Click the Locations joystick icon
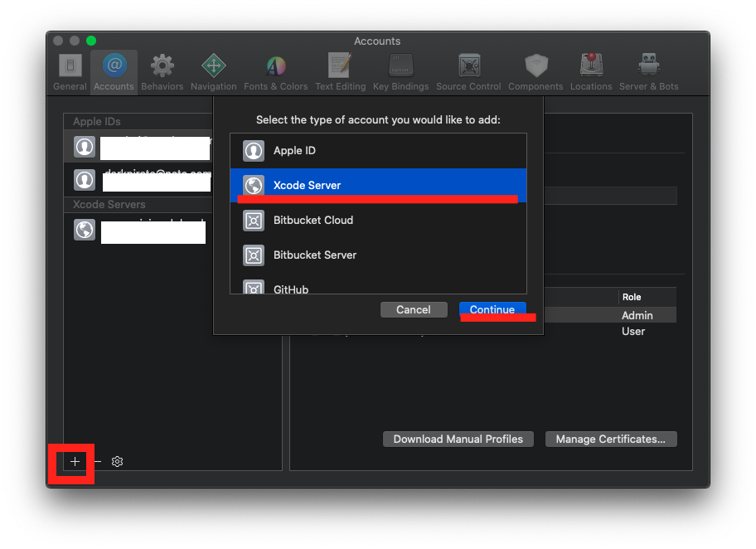 pos(592,66)
